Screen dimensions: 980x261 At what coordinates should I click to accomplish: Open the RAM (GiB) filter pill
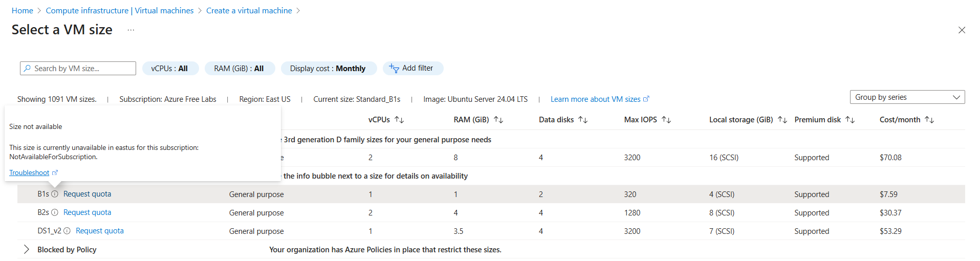point(239,69)
